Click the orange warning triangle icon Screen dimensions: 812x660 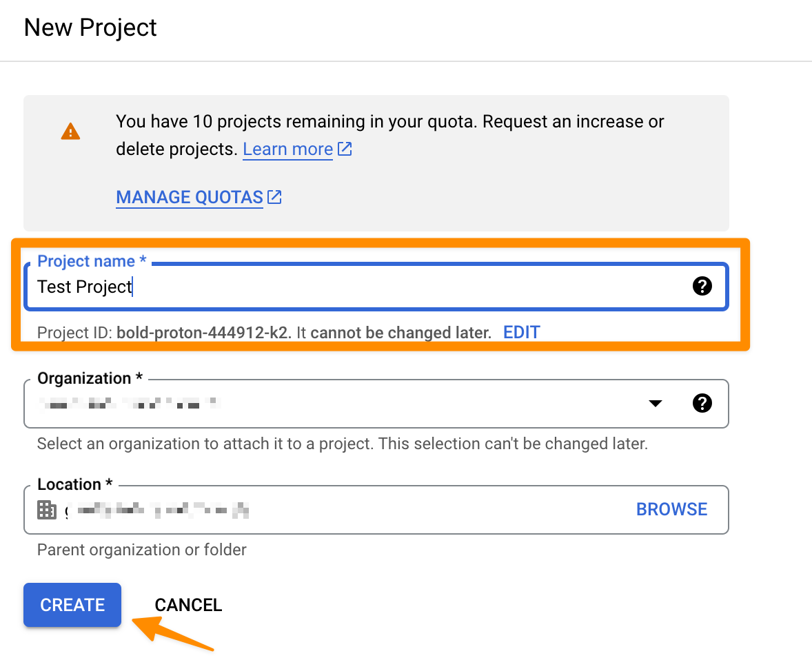(x=70, y=132)
